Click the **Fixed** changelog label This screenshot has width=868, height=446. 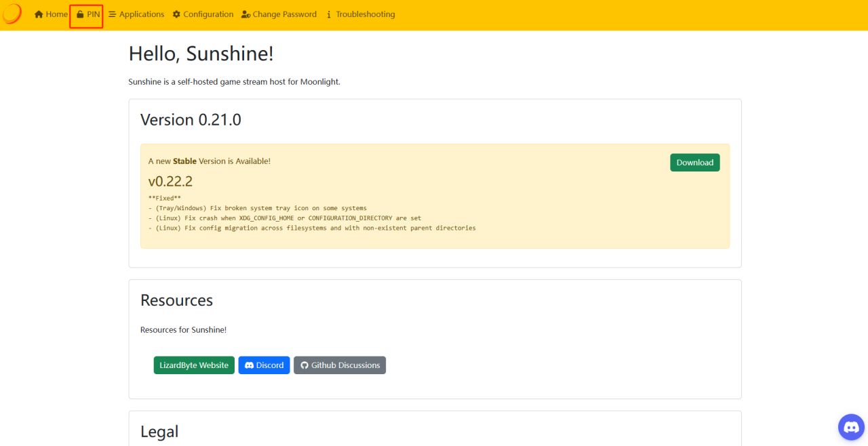[164, 198]
